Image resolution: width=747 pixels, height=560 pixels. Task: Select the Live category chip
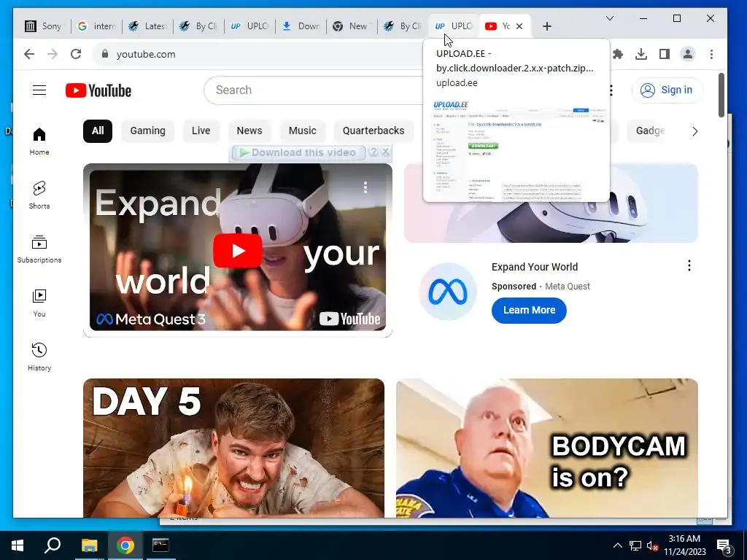(201, 131)
